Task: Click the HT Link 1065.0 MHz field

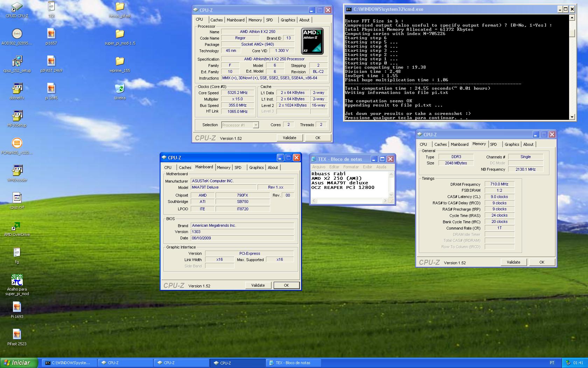Action: tap(237, 111)
